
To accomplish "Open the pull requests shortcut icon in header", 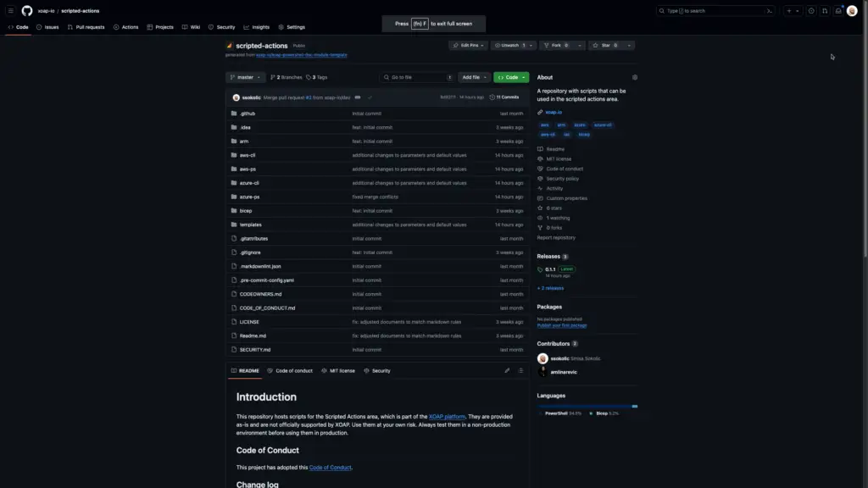I will click(x=825, y=10).
